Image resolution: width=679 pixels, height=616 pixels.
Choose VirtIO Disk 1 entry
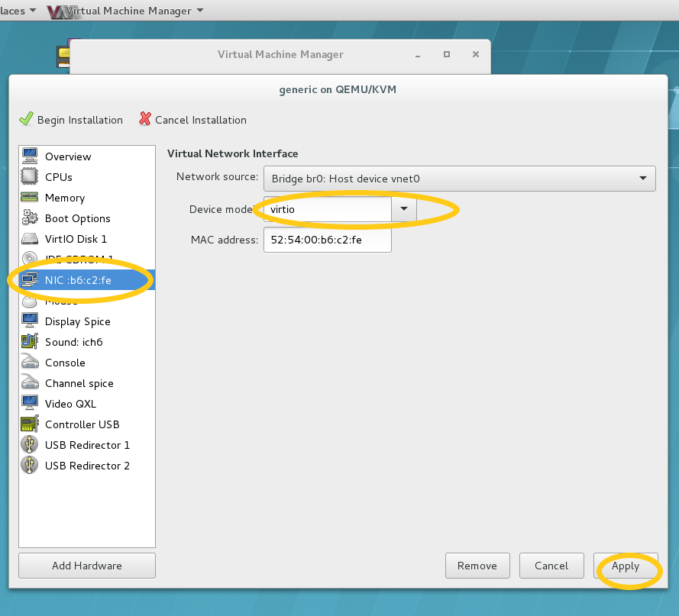point(87,239)
